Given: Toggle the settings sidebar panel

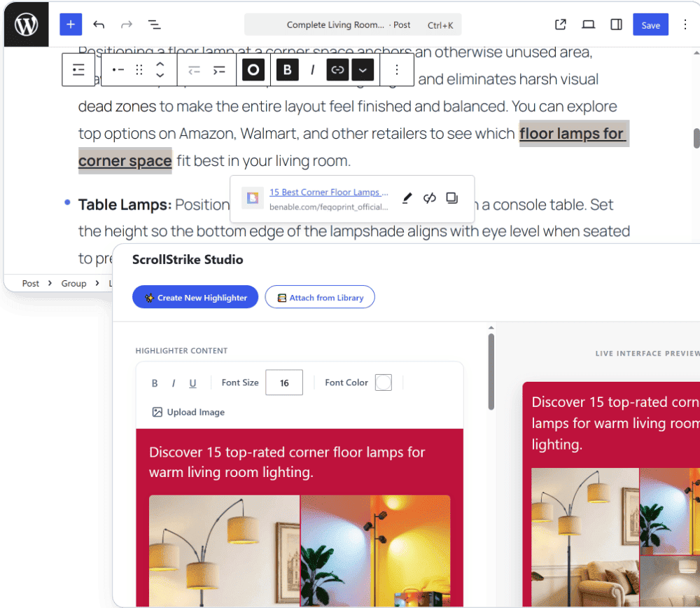Looking at the screenshot, I should pyautogui.click(x=616, y=25).
